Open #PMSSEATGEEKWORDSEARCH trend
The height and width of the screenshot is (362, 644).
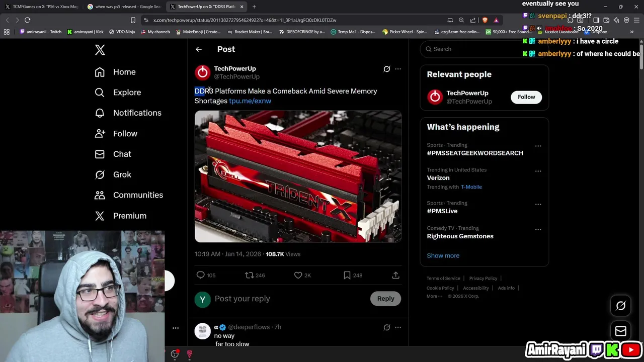tap(475, 153)
